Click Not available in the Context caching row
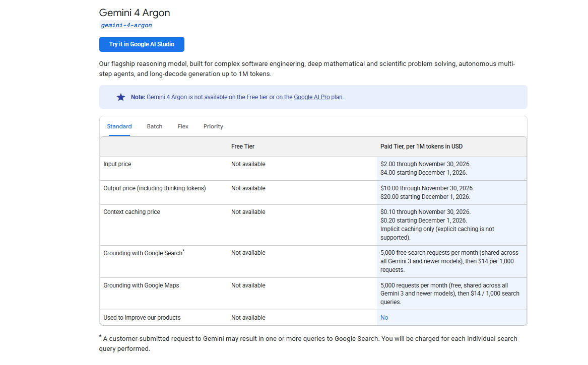This screenshot has height=365, width=588. 248,212
